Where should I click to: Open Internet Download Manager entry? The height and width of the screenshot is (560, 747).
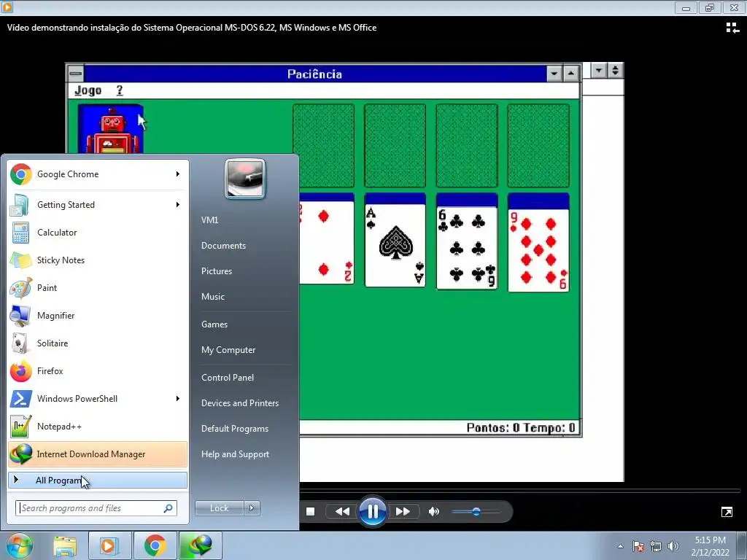click(x=98, y=454)
